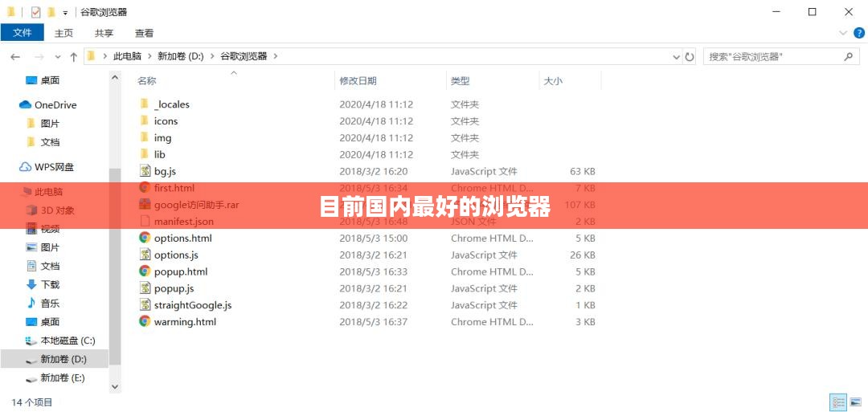Sort by the 修改日期 column header
The height and width of the screenshot is (412, 868).
tap(358, 81)
